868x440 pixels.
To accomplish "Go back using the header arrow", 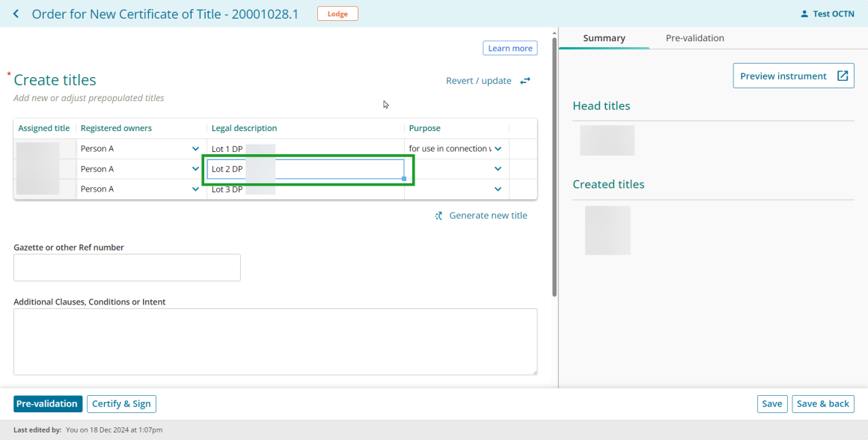I will coord(16,13).
